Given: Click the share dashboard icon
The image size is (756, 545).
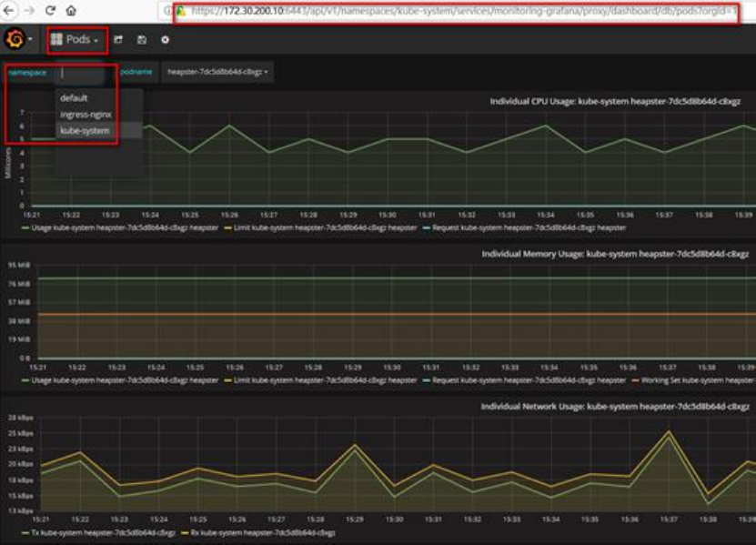Looking at the screenshot, I should pyautogui.click(x=118, y=40).
